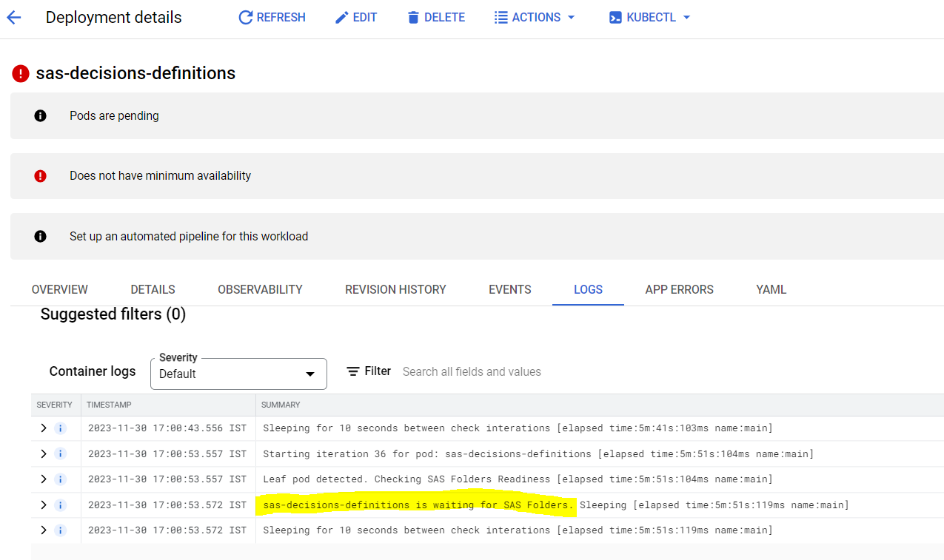
Task: Click the info icon on the highlighted SAS Folders log row
Action: click(x=60, y=505)
